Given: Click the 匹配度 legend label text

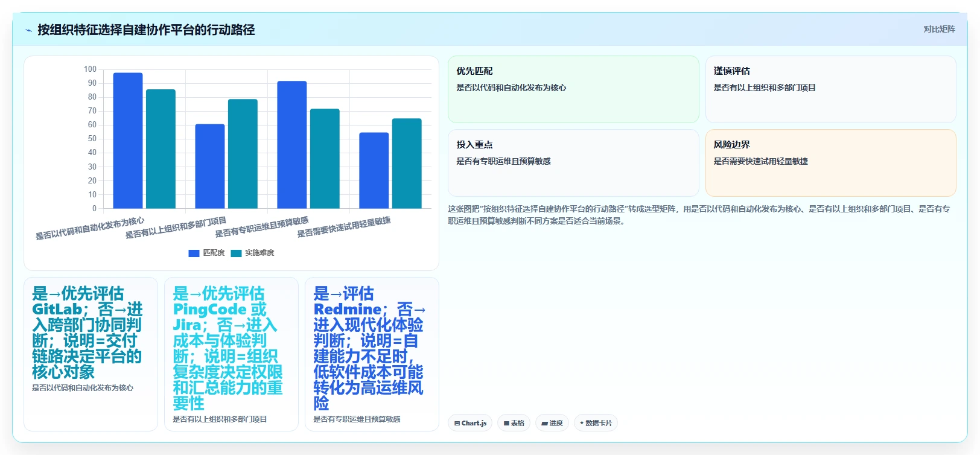Looking at the screenshot, I should tap(214, 253).
